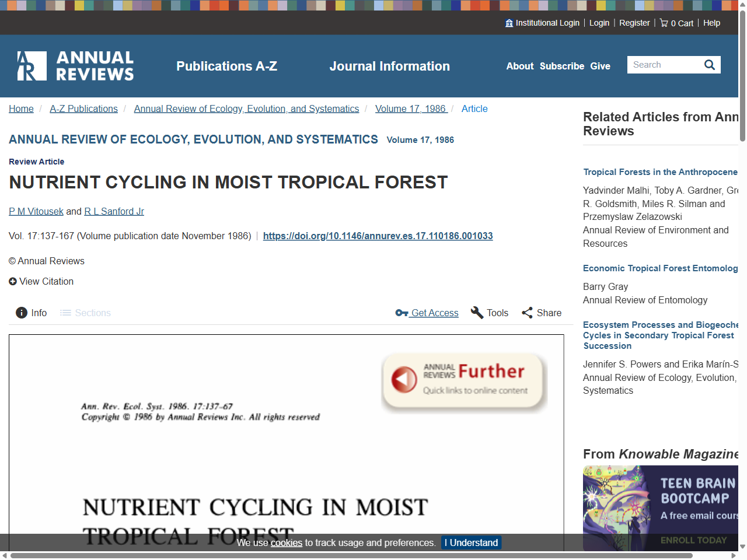The height and width of the screenshot is (560, 747).
Task: Open Tropical Forests in the Anthropocene article
Action: click(659, 171)
